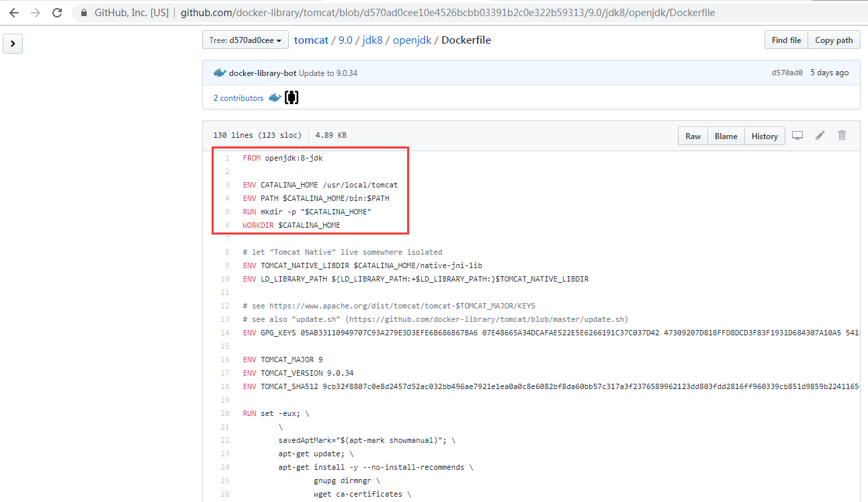Select line number 3
Screen dimensions: 868x502
pyautogui.click(x=227, y=185)
